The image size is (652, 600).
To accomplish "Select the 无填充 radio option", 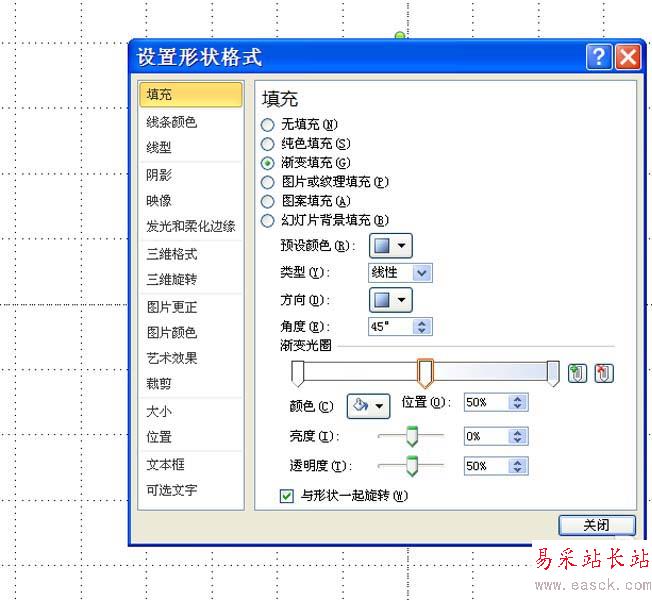I will tap(267, 125).
